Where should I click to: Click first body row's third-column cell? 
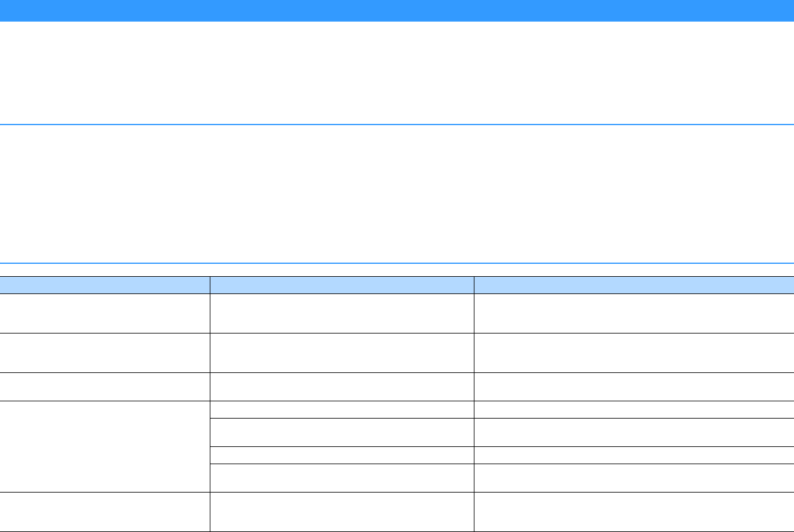634,313
